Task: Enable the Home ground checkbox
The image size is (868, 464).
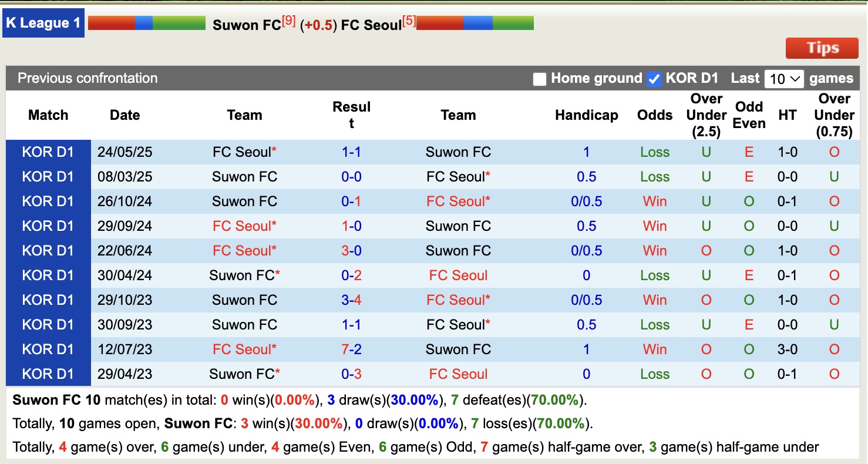Action: (x=539, y=78)
